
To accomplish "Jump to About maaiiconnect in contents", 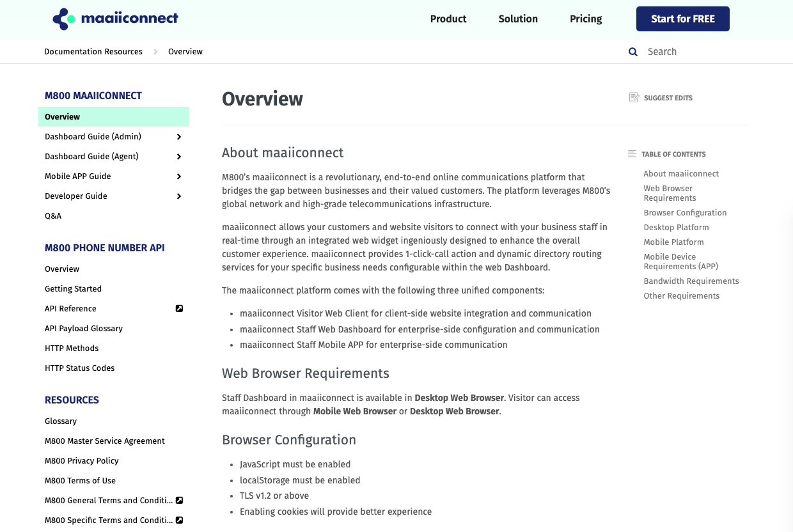I will (x=681, y=174).
